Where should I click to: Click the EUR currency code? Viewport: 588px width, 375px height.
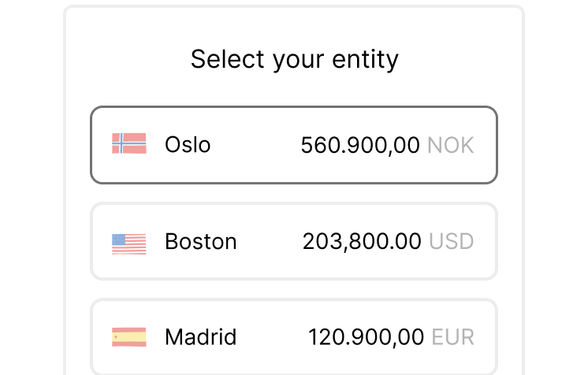click(453, 338)
